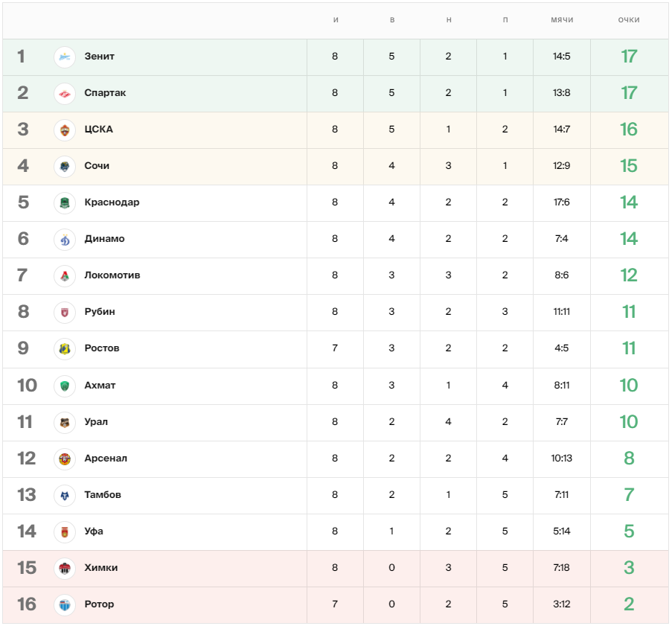The height and width of the screenshot is (626, 672).
Task: Click the Уфа club emblem
Action: (x=65, y=532)
